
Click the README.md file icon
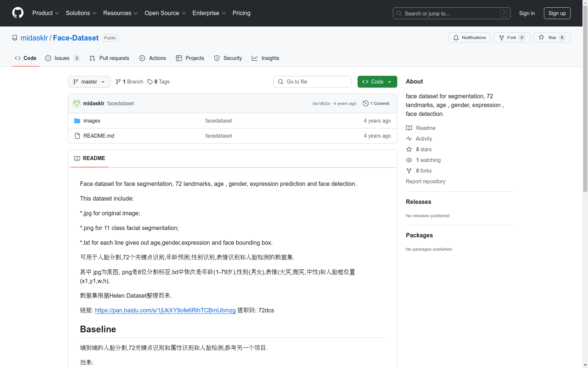coord(77,136)
